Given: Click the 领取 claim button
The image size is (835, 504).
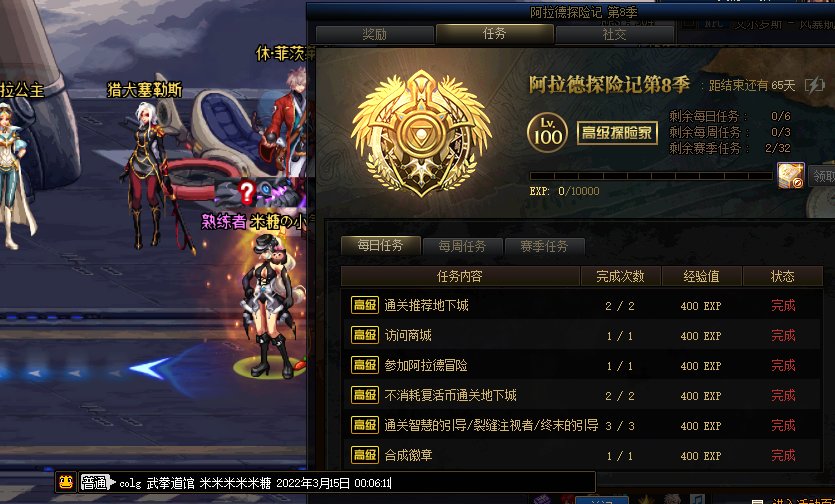Looking at the screenshot, I should pyautogui.click(x=822, y=176).
